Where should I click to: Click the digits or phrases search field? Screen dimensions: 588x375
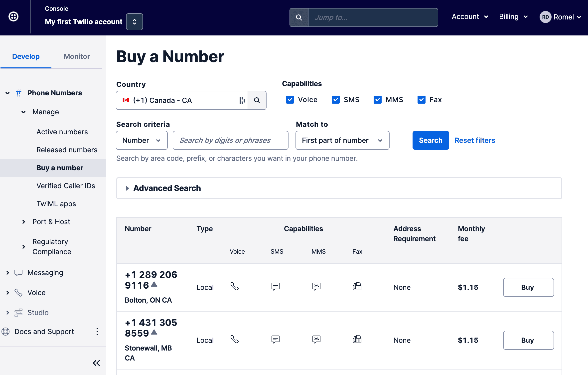230,140
